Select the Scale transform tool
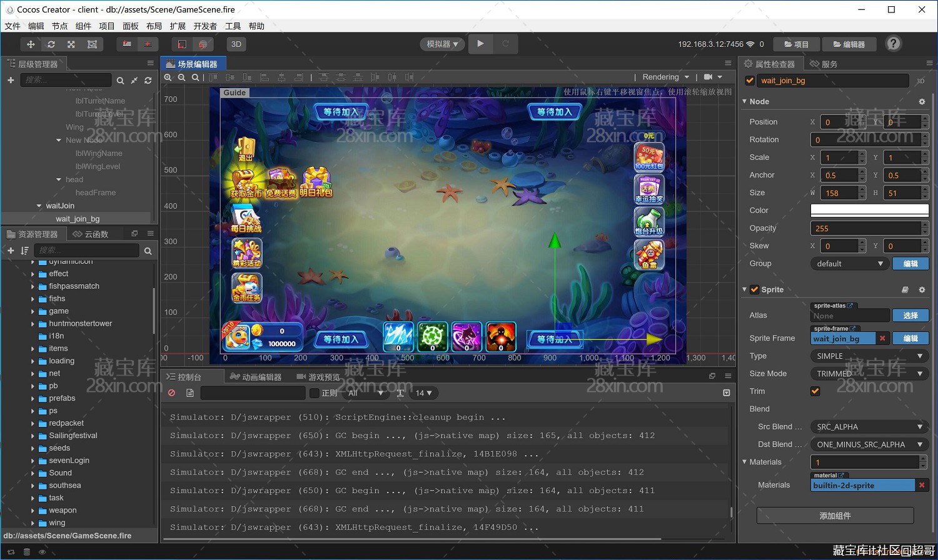938x560 pixels. tap(71, 44)
